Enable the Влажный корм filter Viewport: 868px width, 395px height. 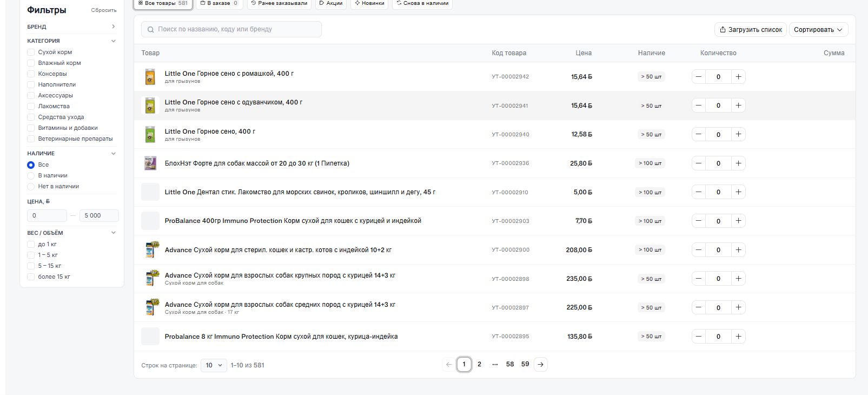coord(31,63)
